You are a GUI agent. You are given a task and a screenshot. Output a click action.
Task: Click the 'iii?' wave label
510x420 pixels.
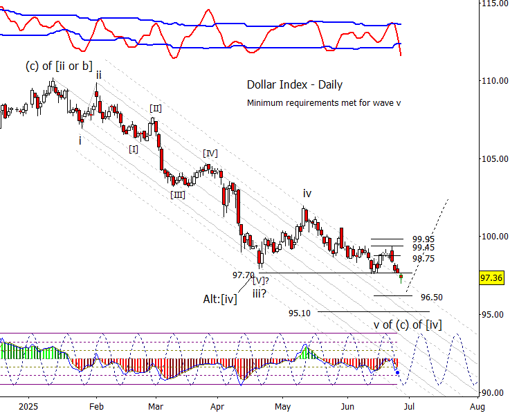[x=259, y=293]
